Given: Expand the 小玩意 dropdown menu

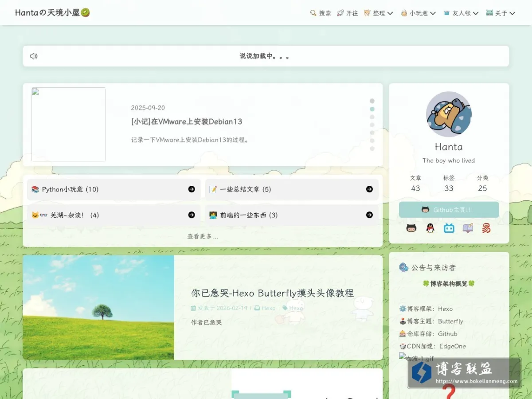Looking at the screenshot, I should point(418,13).
